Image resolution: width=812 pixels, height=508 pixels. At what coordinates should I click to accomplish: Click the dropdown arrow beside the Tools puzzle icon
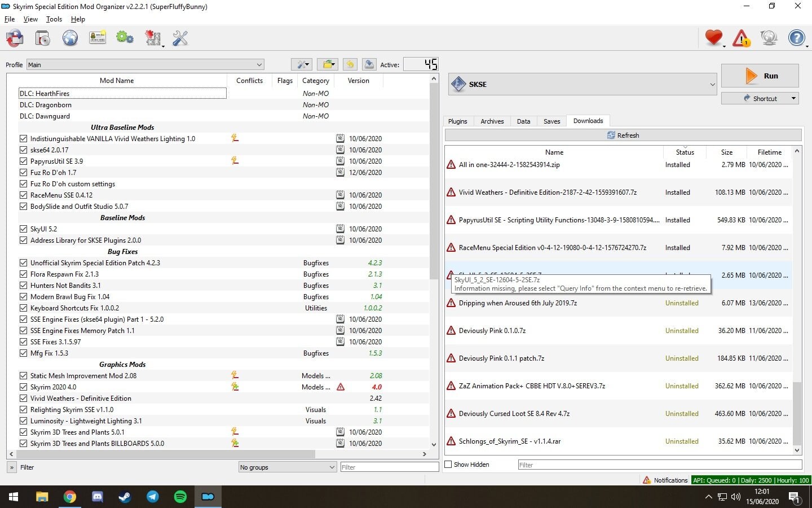(163, 46)
